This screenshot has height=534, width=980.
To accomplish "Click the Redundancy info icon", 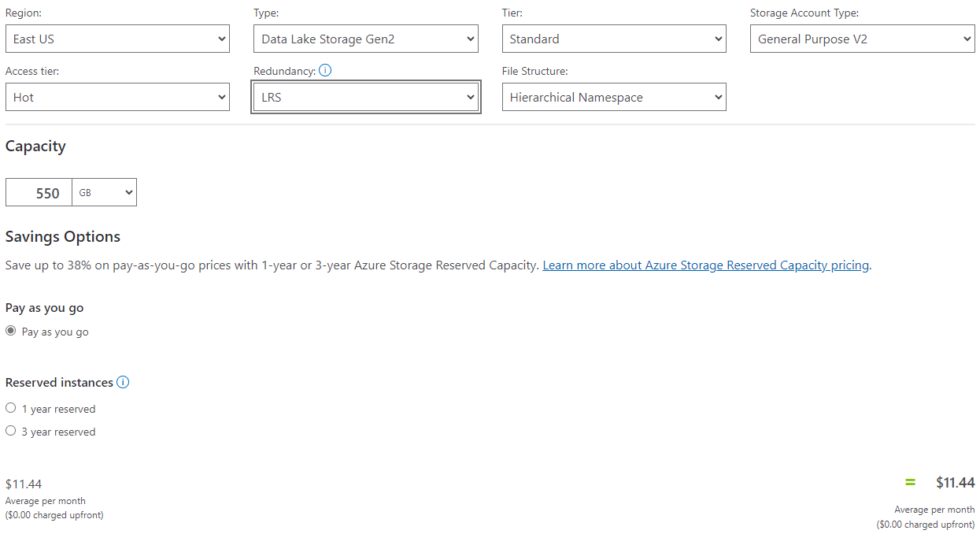I will point(325,70).
